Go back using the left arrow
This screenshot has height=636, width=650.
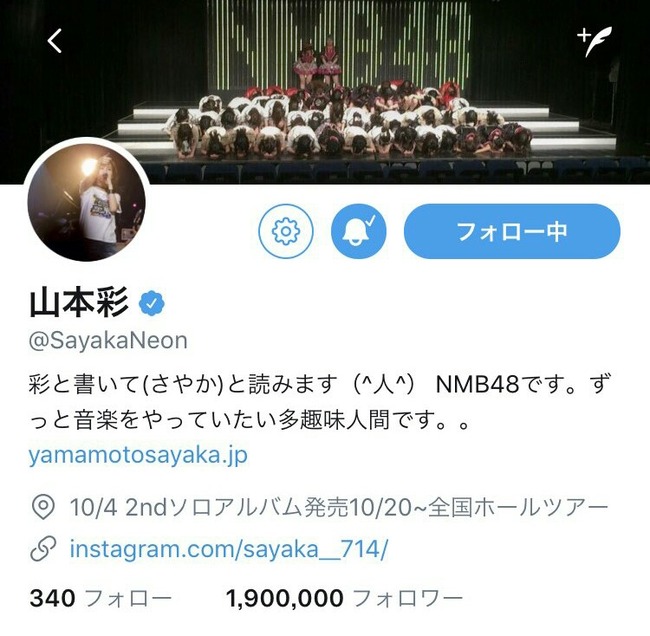[54, 41]
